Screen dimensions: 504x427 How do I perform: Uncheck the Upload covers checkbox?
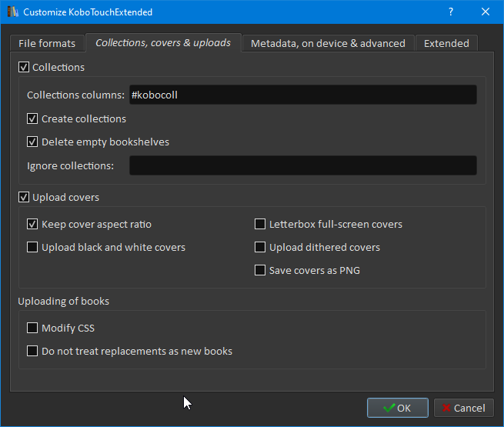click(24, 197)
